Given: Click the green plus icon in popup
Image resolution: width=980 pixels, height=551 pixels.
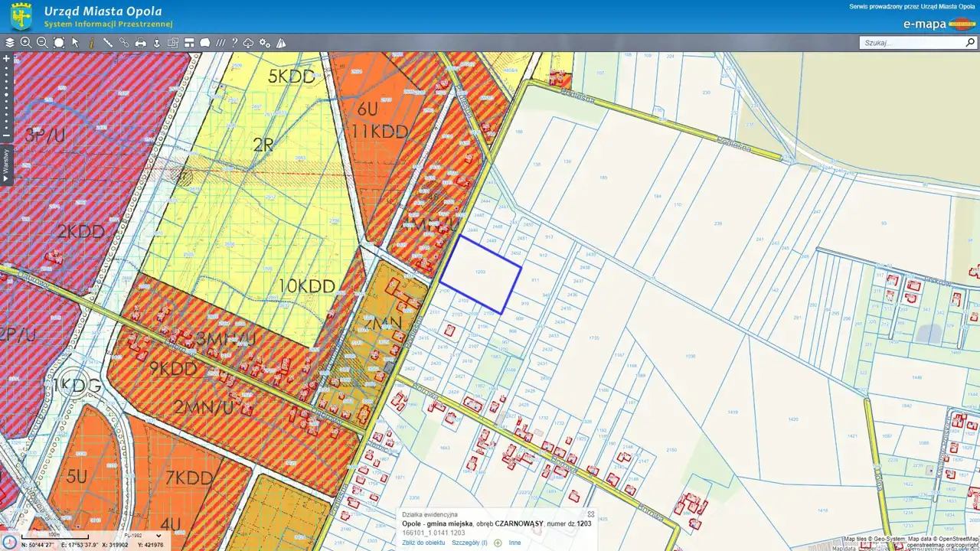Looking at the screenshot, I should coord(498,543).
